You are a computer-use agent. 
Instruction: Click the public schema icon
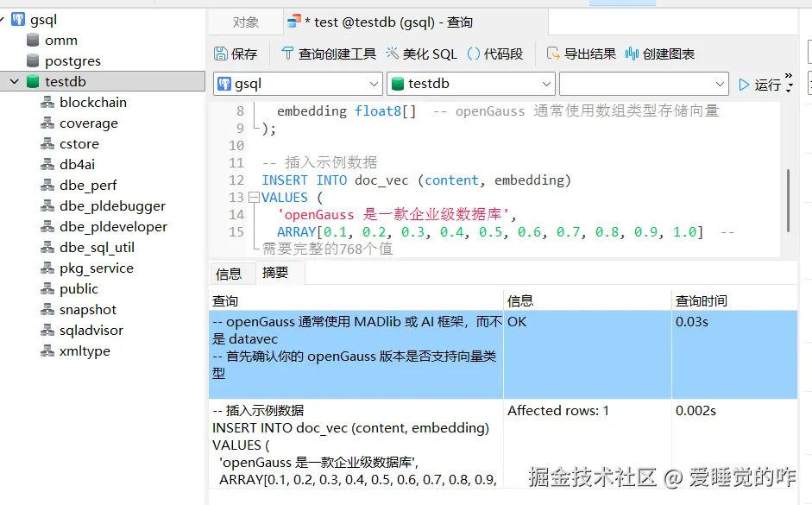coord(47,288)
